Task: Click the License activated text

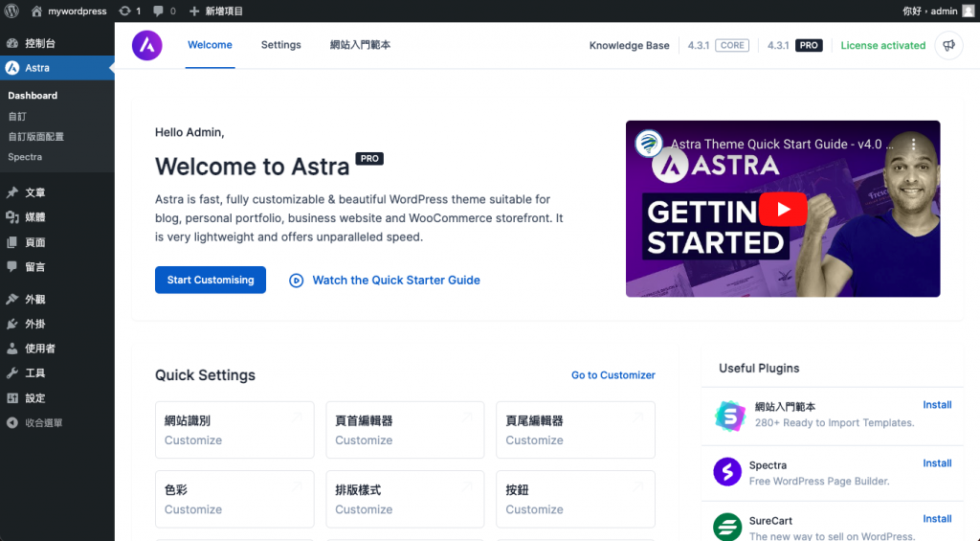Action: pyautogui.click(x=882, y=45)
